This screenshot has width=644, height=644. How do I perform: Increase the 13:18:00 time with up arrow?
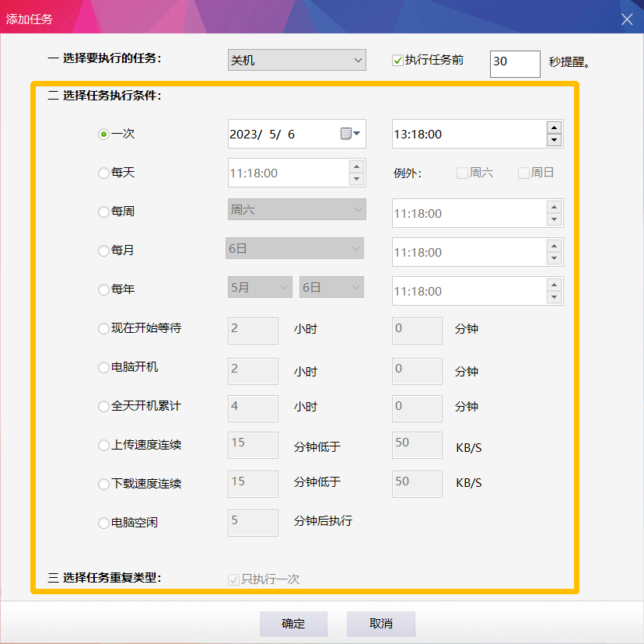point(554,128)
